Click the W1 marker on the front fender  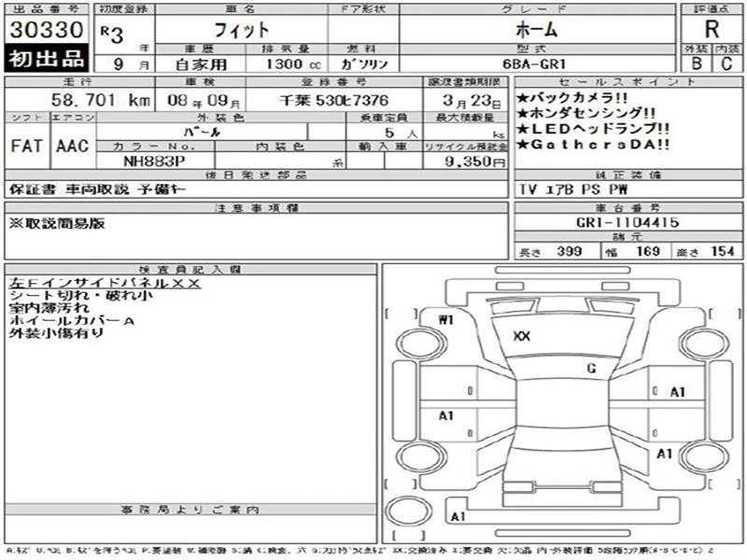[x=445, y=319]
